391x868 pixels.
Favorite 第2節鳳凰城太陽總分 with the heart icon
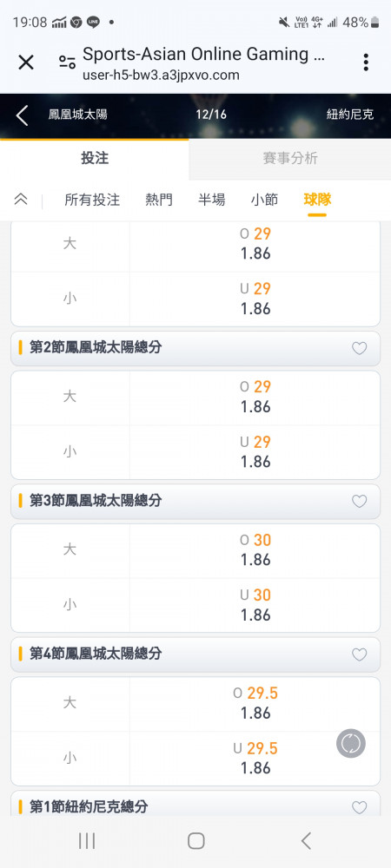[360, 348]
